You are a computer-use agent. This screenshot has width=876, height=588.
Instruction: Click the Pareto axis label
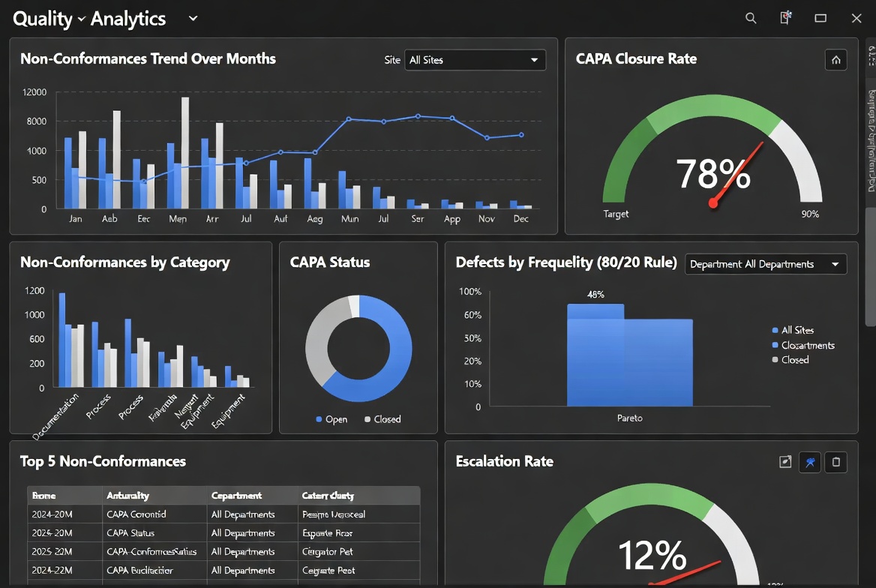(630, 418)
